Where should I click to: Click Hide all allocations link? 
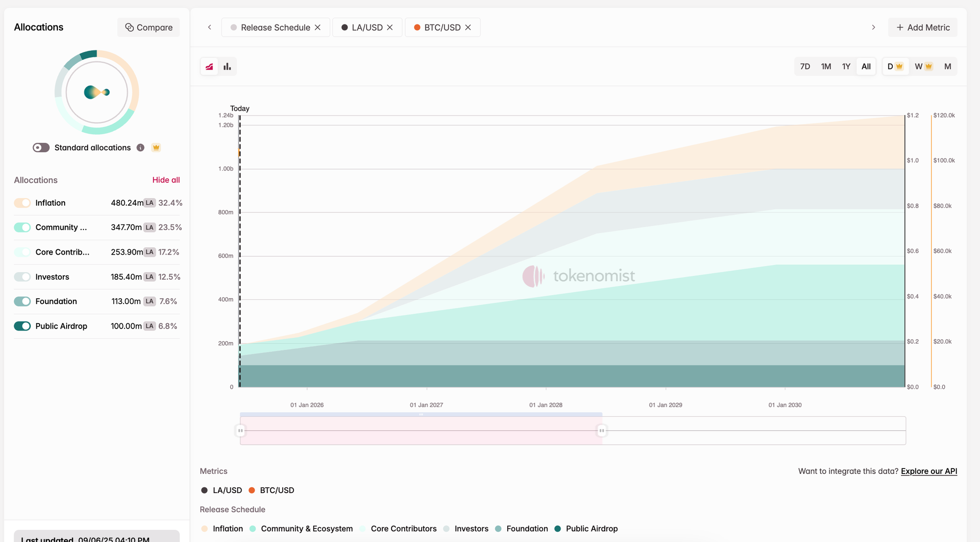tap(166, 180)
